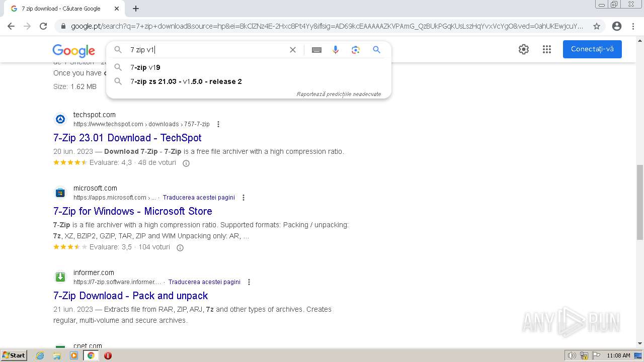Screen dimensions: 644x362
Task: Translate the Informer page link
Action: [x=204, y=282]
